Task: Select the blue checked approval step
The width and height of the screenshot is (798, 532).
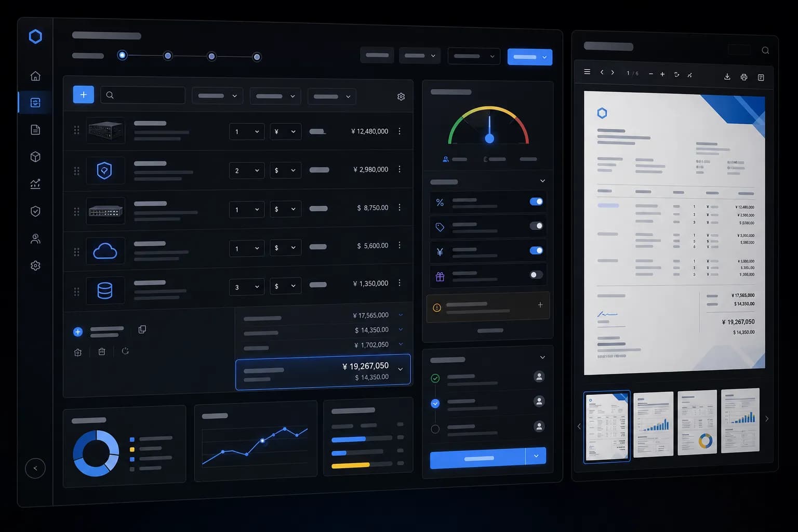Action: click(435, 403)
